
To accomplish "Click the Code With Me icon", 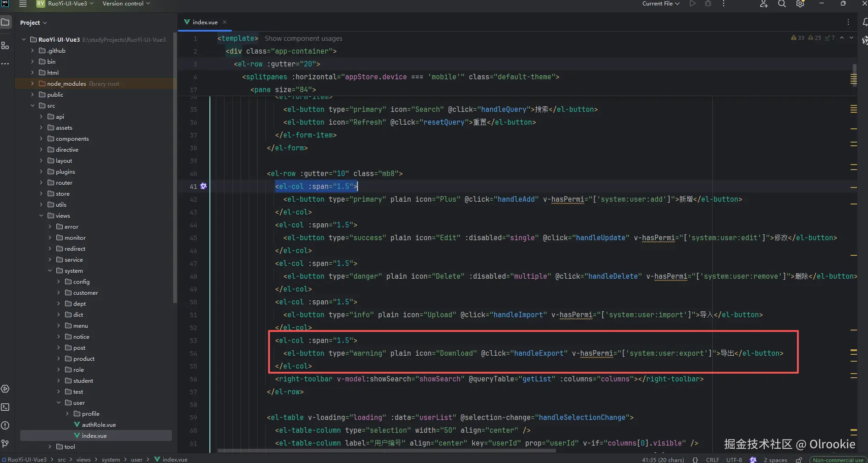I will (764, 4).
